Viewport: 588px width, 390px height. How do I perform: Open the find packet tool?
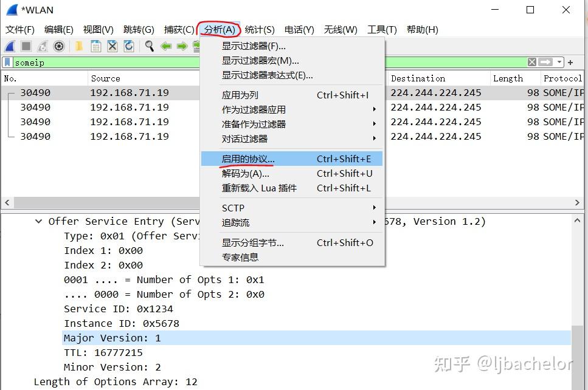[x=150, y=46]
